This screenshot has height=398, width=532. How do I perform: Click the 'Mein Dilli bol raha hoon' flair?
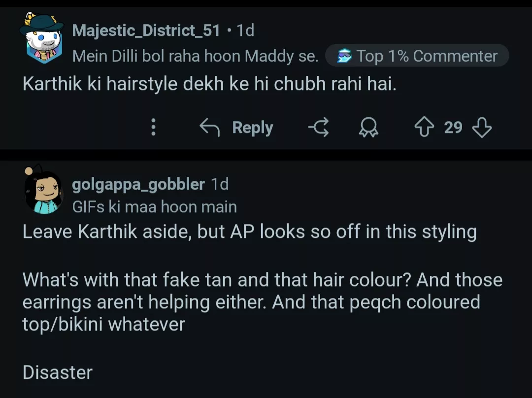[195, 56]
